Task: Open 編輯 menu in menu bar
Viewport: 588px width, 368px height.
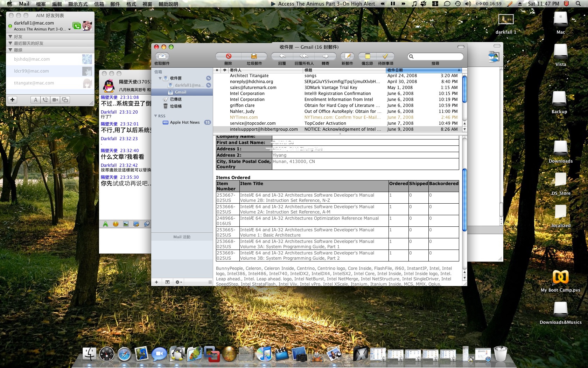Action: tap(57, 4)
